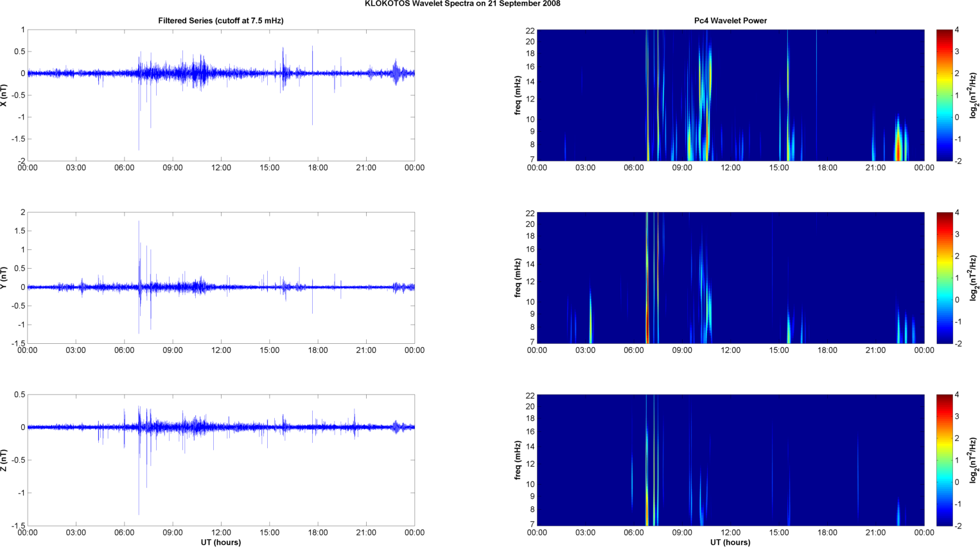Click the bottom spectrogram's color bar
The width and height of the screenshot is (980, 547).
point(944,460)
